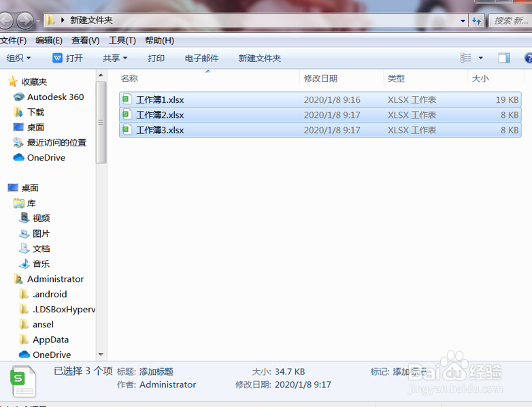Image resolution: width=532 pixels, height=407 pixels.
Task: Click the navigation pane scrollbar up arrow
Action: [101, 75]
